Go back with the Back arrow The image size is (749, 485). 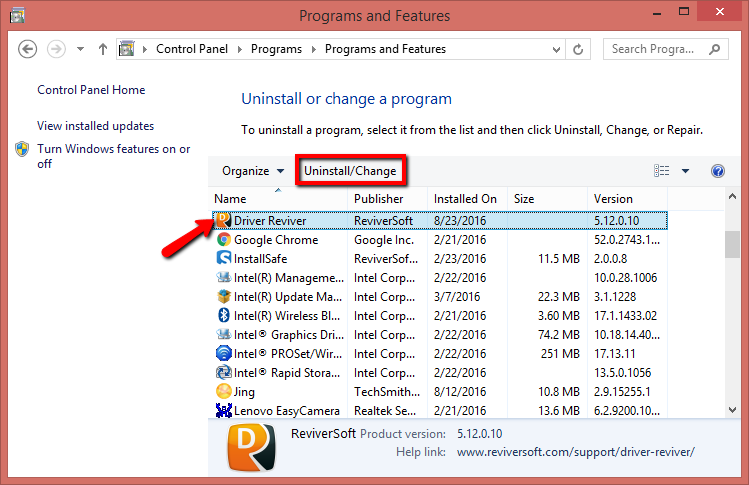point(27,49)
